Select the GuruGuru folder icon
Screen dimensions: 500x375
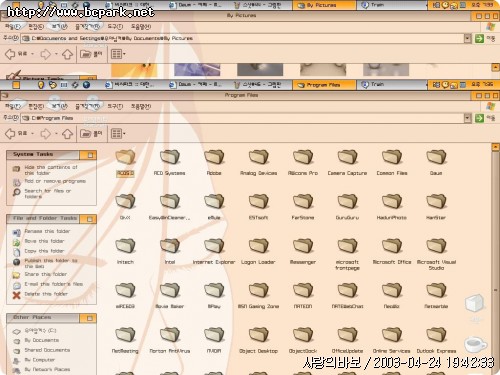click(x=347, y=201)
